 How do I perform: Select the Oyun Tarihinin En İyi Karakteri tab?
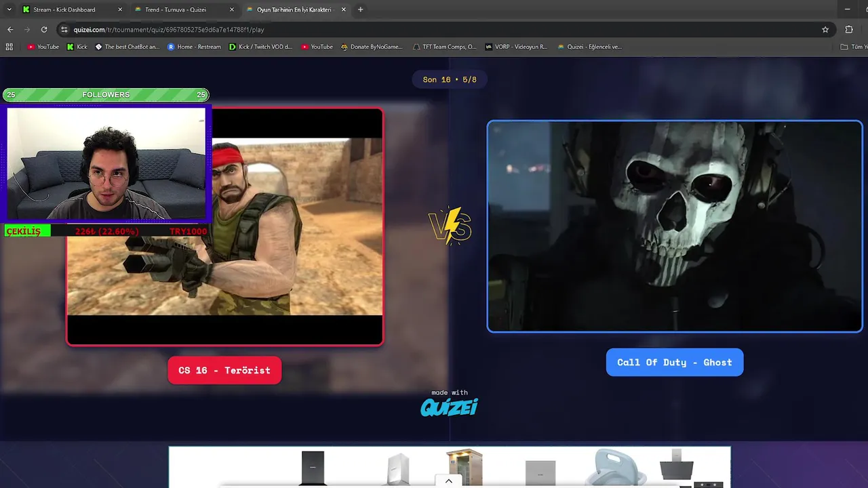(x=294, y=9)
